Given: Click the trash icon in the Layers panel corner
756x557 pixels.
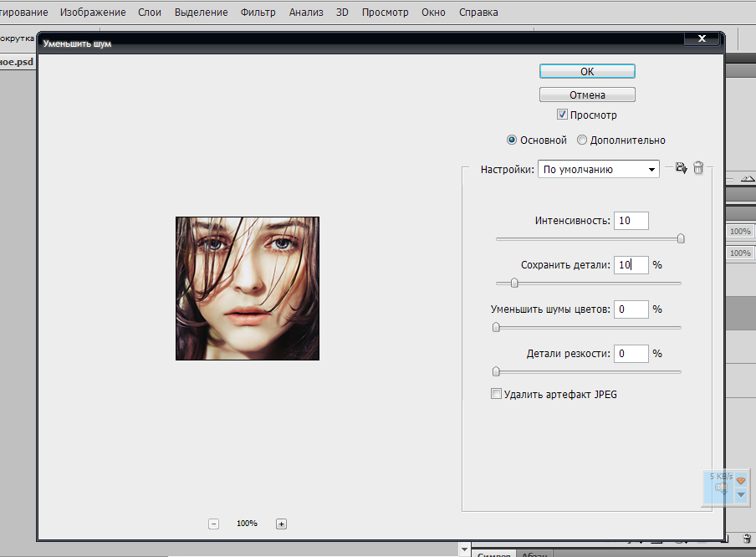Looking at the screenshot, I should (x=746, y=539).
